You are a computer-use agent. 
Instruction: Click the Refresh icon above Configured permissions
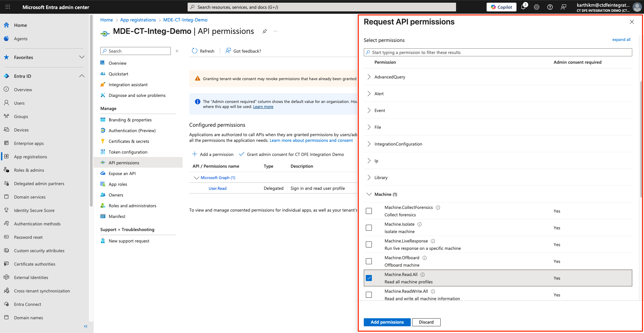click(195, 51)
